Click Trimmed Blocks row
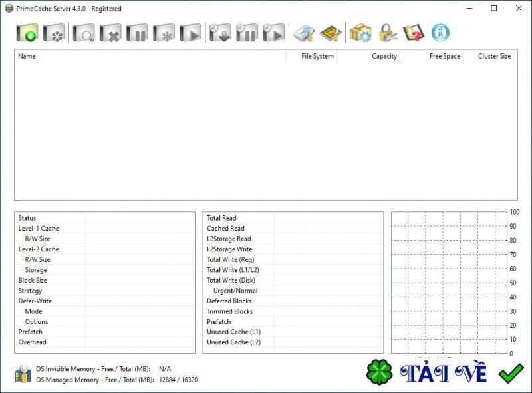The image size is (532, 393). click(x=293, y=311)
